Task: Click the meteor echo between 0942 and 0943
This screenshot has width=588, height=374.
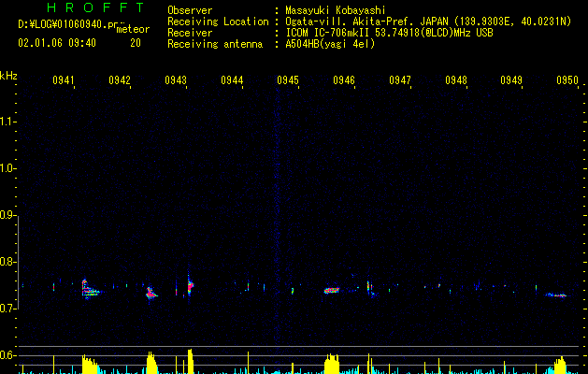Action: [151, 293]
